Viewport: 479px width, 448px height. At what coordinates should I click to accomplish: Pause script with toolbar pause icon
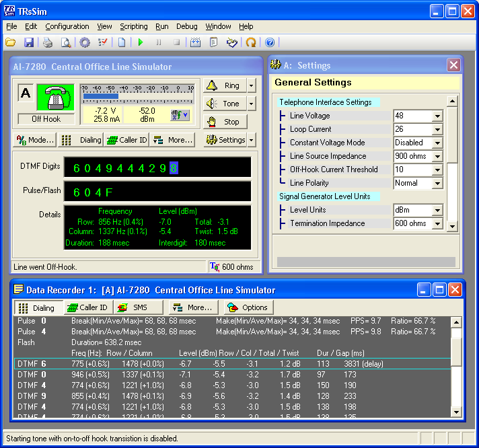(159, 42)
